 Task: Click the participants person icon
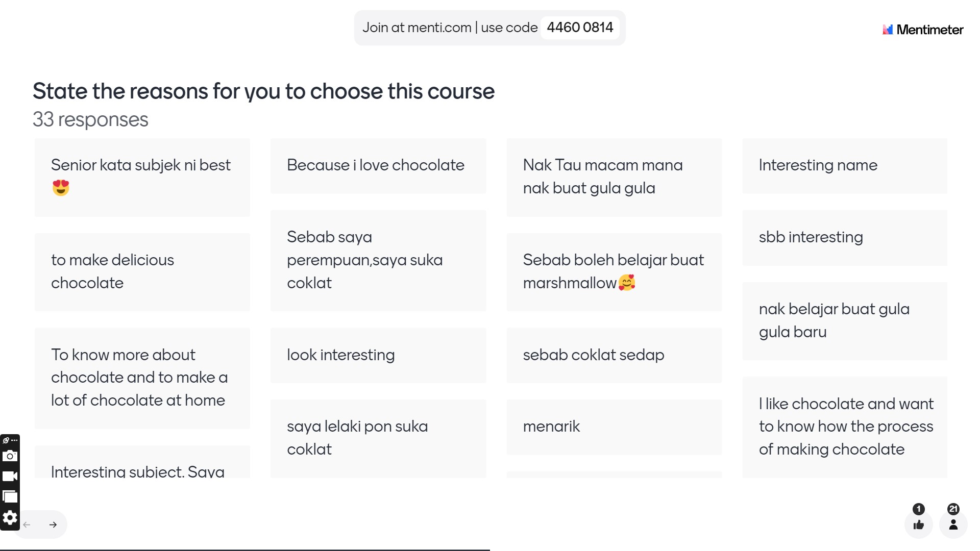coord(953,524)
